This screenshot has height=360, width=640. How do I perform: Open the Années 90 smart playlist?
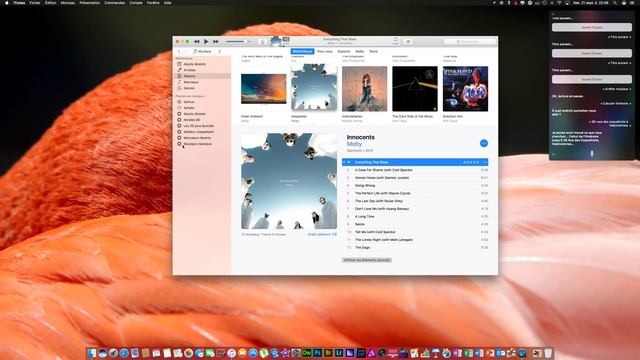[203, 120]
